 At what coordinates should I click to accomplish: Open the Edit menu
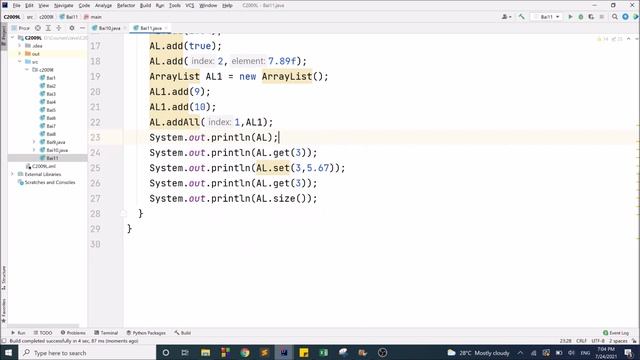[x=29, y=5]
